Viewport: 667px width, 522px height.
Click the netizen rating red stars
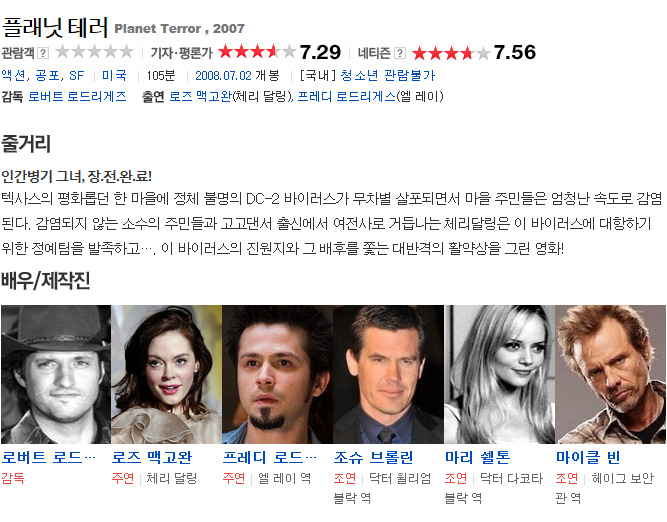point(451,53)
